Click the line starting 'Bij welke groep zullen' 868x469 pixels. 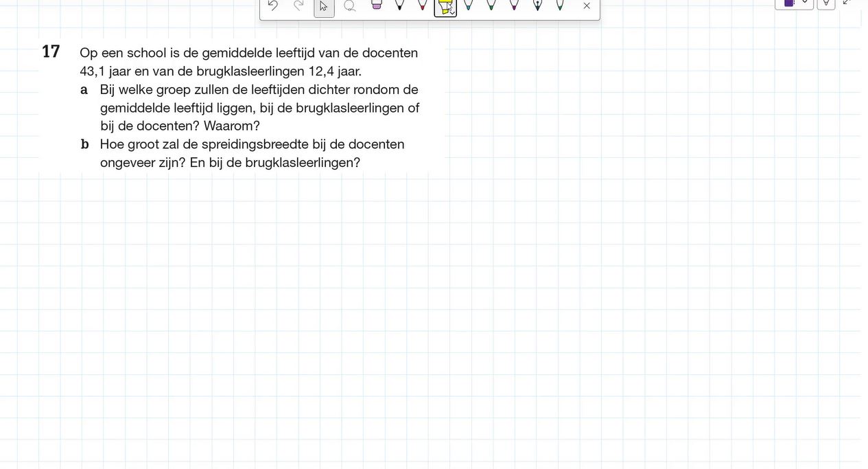point(259,90)
